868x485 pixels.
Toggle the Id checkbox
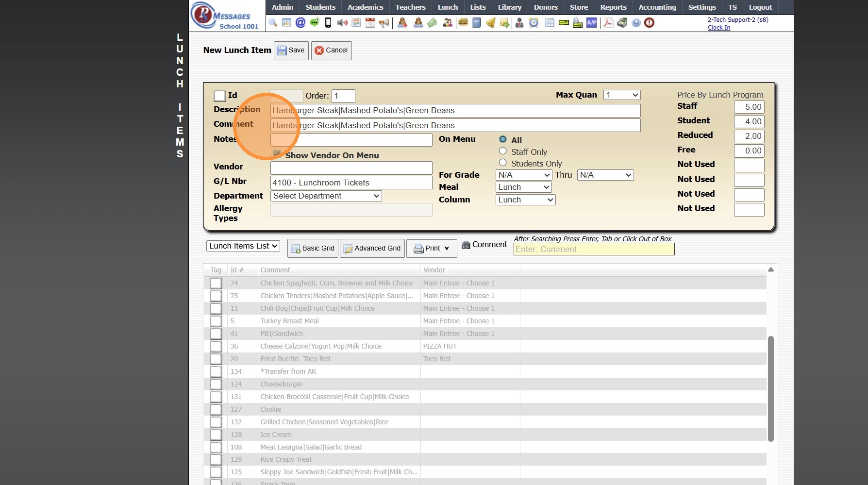[220, 96]
